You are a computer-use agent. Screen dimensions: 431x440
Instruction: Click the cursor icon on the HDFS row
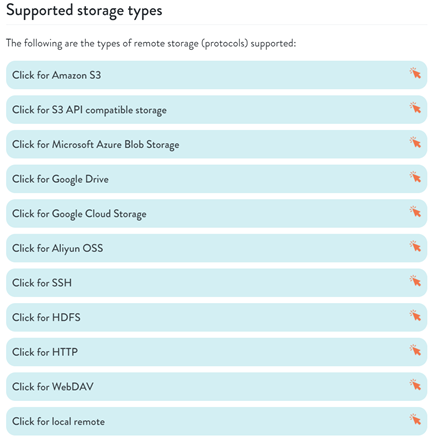pos(415,315)
